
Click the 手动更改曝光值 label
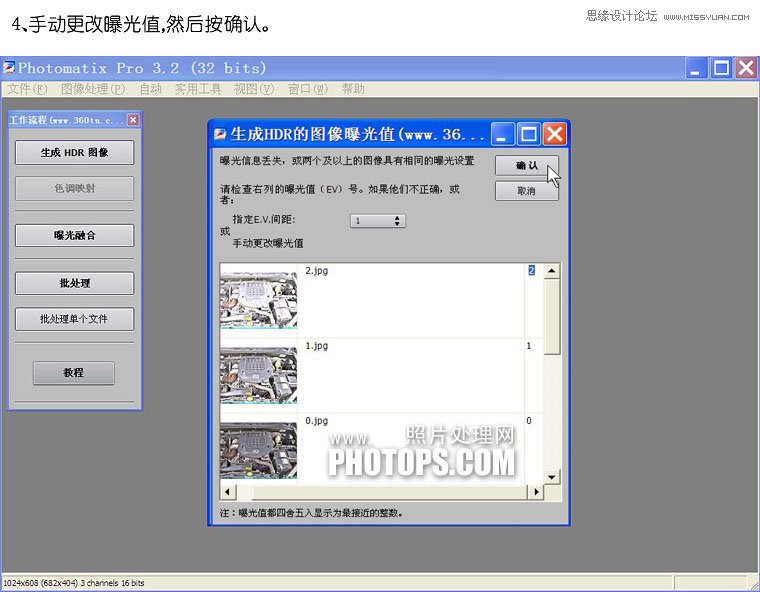[268, 243]
